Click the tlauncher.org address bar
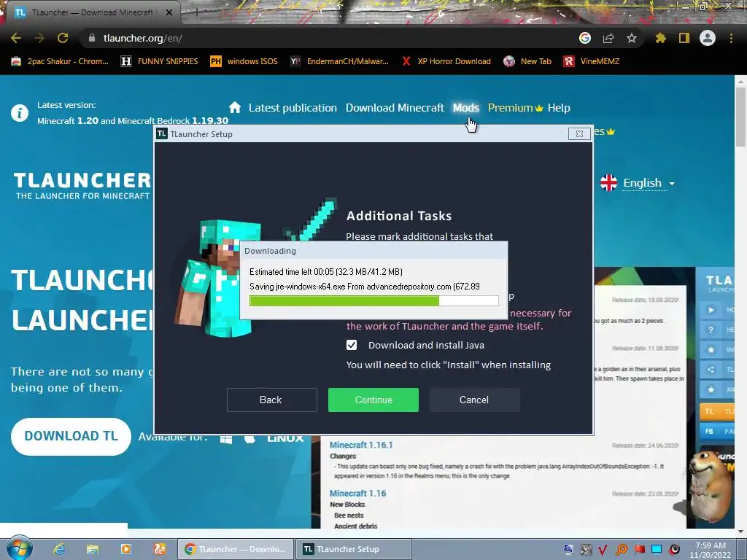Screen dimensions: 747x560 pos(329,38)
